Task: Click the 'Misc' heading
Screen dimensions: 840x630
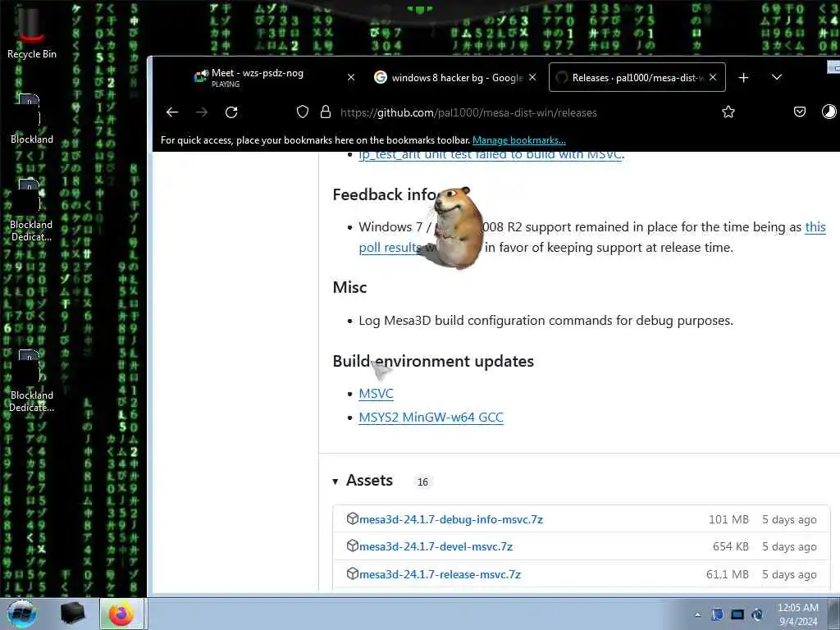Action: coord(349,288)
